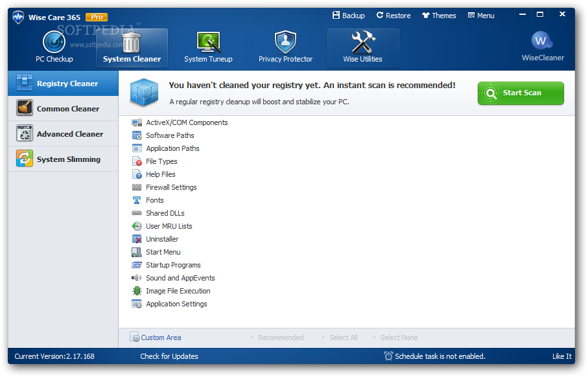Viewport: 588px width, 377px height.
Task: Open Privacy Protector shield icon
Action: point(285,42)
